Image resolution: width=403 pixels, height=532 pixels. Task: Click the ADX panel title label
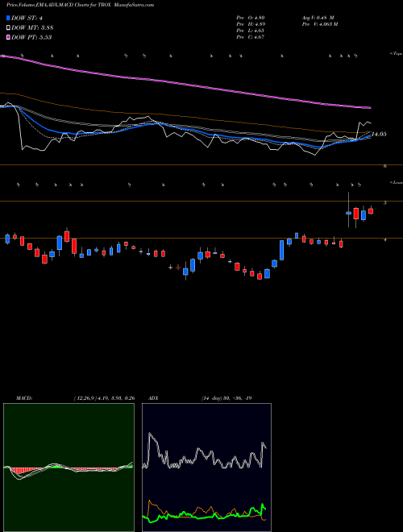[x=153, y=398]
